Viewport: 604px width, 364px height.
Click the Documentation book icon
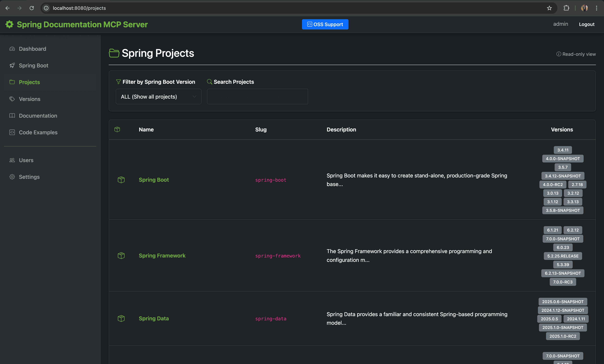coord(12,115)
